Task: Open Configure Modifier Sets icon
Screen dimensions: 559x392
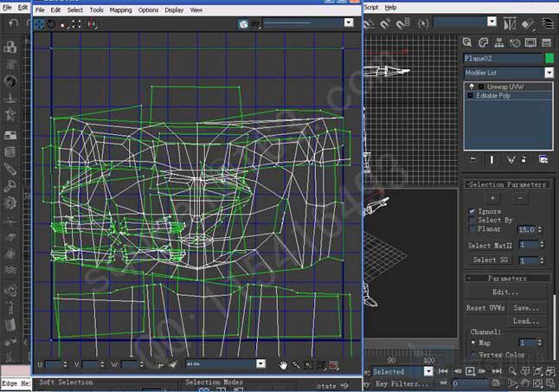Action: coord(543,159)
